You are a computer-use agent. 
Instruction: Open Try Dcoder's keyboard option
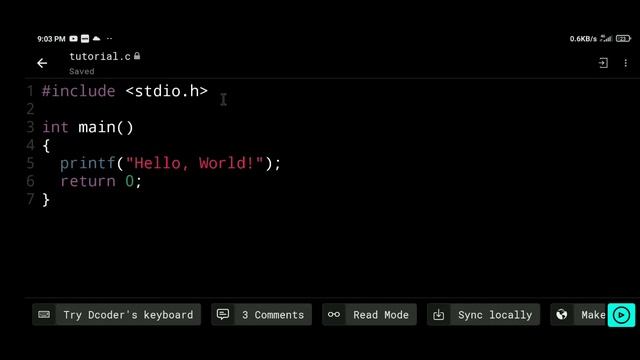pyautogui.click(x=116, y=315)
